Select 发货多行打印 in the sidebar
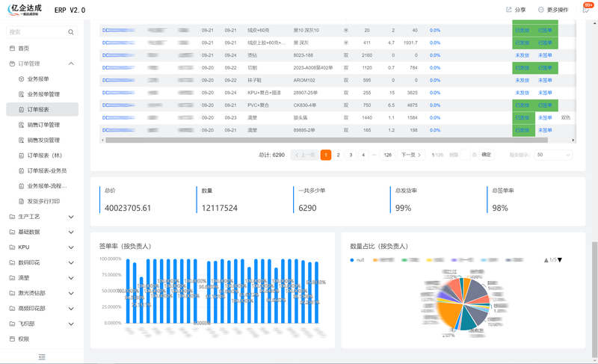Viewport: 598px width, 364px height. click(43, 201)
